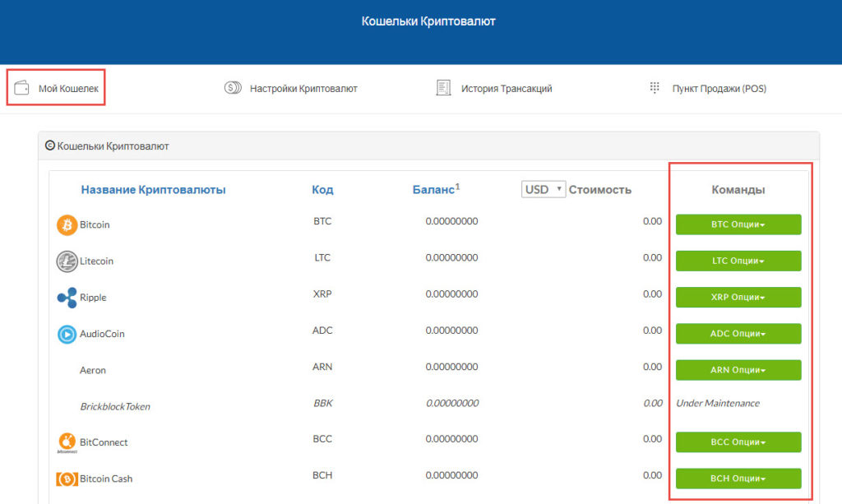Viewport: 842px width, 504px height.
Task: Expand the BTC Опции dropdown button
Action: tap(738, 224)
